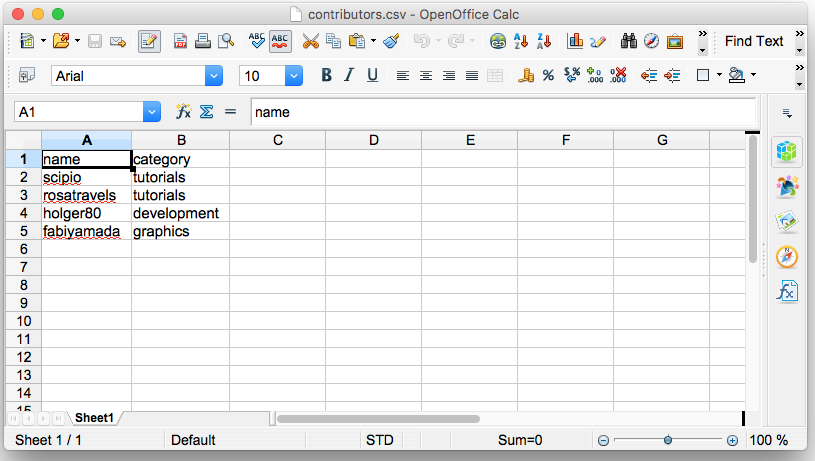Viewport: 815px width, 461px height.
Task: Expand the New document dropdown arrow
Action: (43, 41)
